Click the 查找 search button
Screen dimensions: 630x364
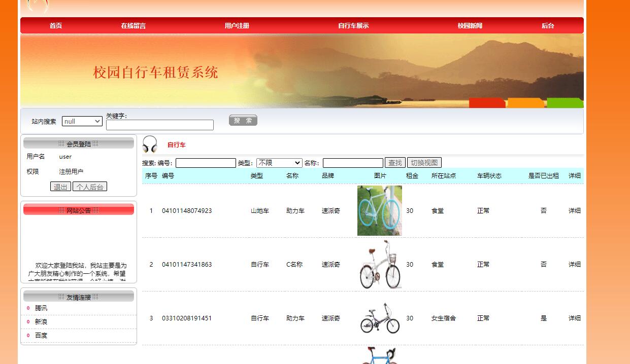395,162
